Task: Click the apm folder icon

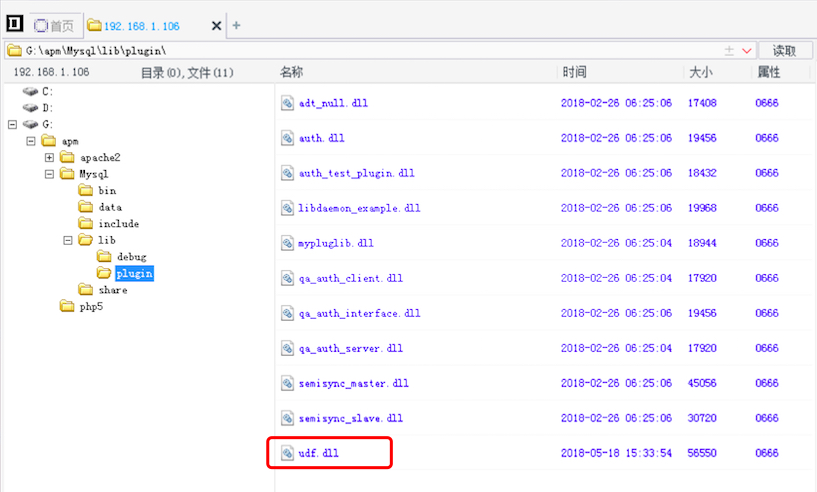Action: [x=49, y=141]
